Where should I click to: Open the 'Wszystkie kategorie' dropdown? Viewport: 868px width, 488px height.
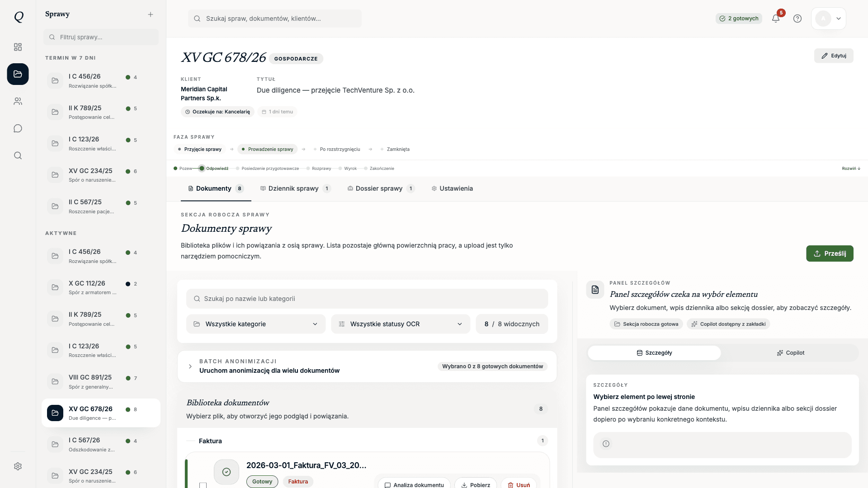click(255, 324)
